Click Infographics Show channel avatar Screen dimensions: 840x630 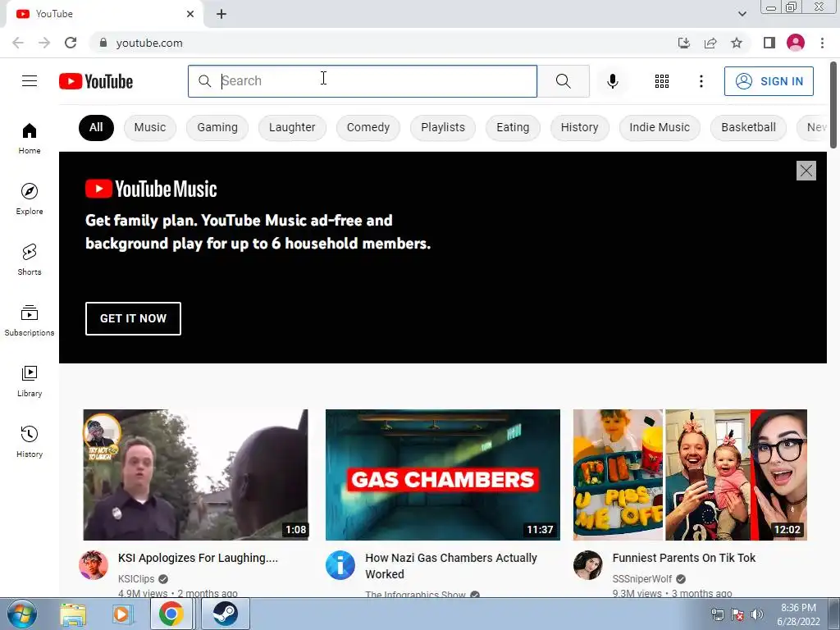point(340,565)
